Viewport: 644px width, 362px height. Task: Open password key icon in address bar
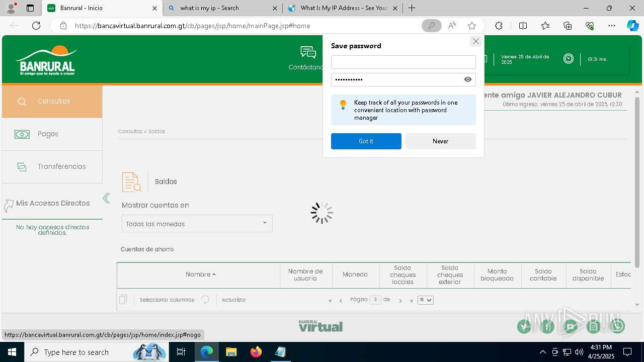[432, 26]
